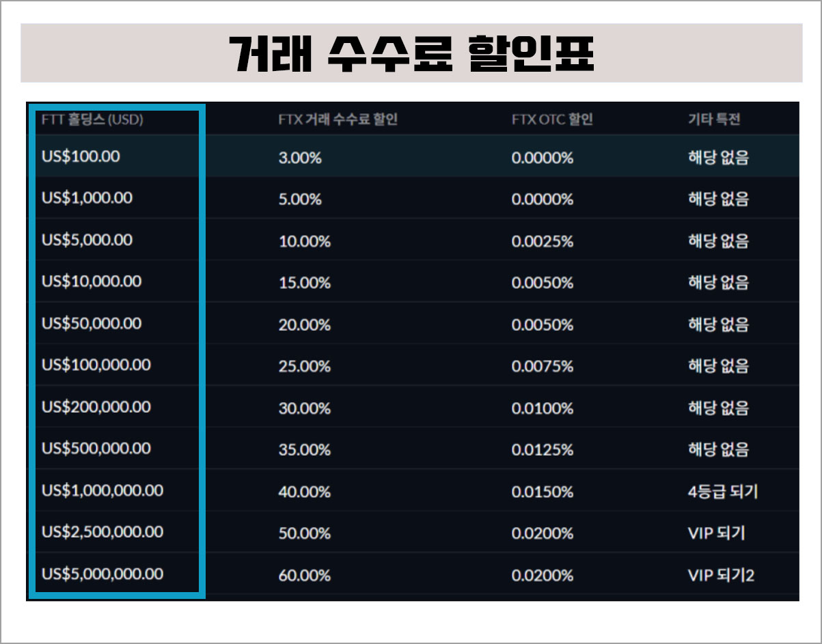Click the 3.00% fee discount value
This screenshot has width=822, height=644.
[x=300, y=158]
